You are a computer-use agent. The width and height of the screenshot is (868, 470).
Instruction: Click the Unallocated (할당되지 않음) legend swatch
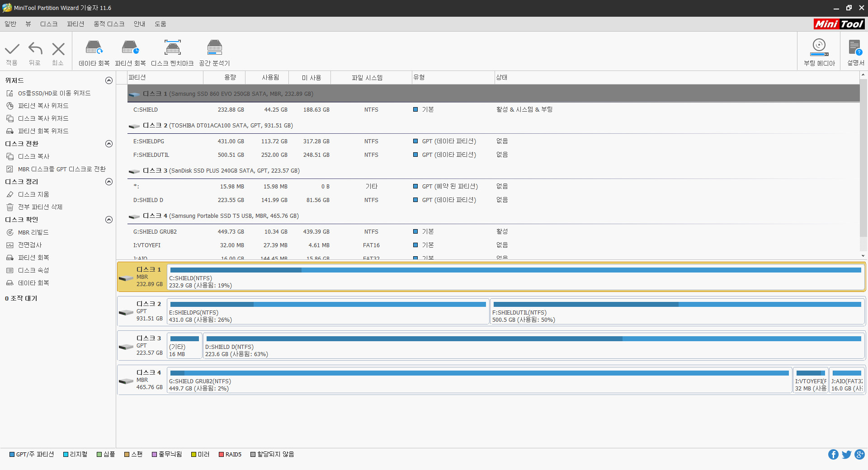coord(253,455)
